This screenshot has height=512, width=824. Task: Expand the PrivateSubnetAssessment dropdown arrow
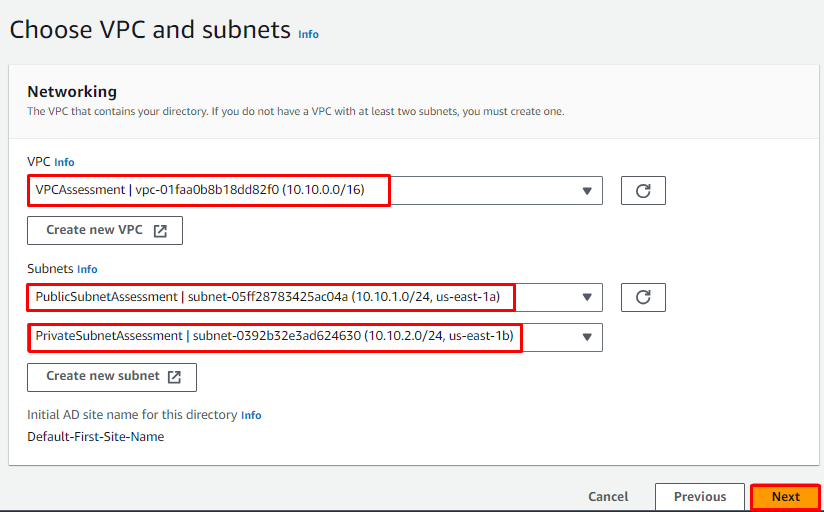(586, 337)
